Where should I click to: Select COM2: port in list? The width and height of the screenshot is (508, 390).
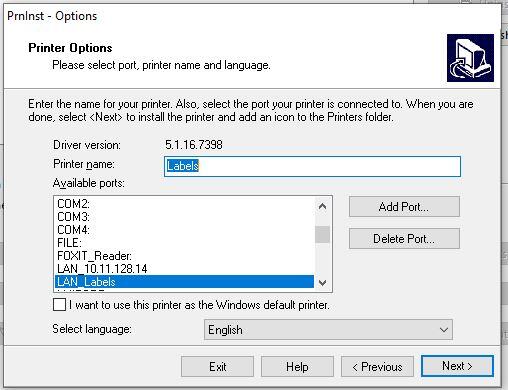[x=184, y=204]
